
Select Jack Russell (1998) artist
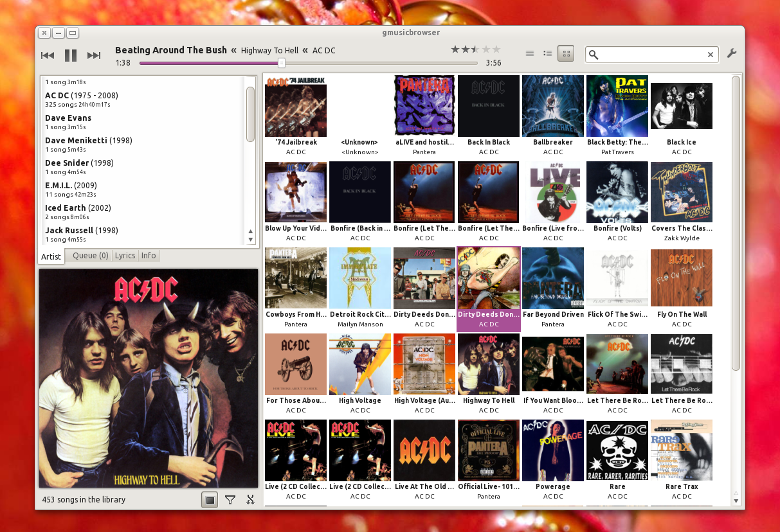point(143,234)
